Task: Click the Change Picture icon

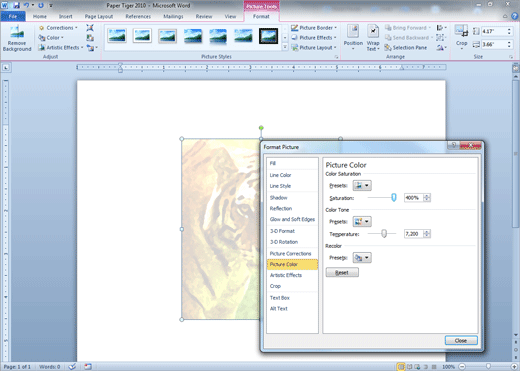Action: 90,38
